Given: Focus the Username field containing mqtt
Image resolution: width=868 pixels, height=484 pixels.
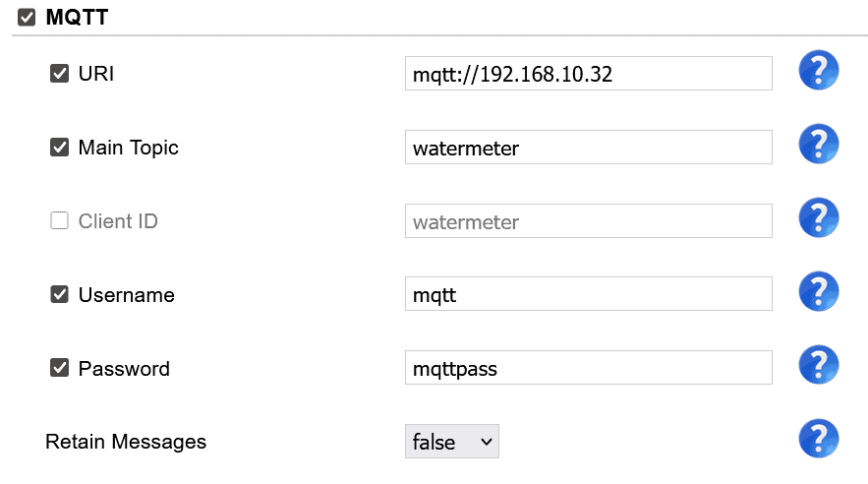Looking at the screenshot, I should (589, 294).
